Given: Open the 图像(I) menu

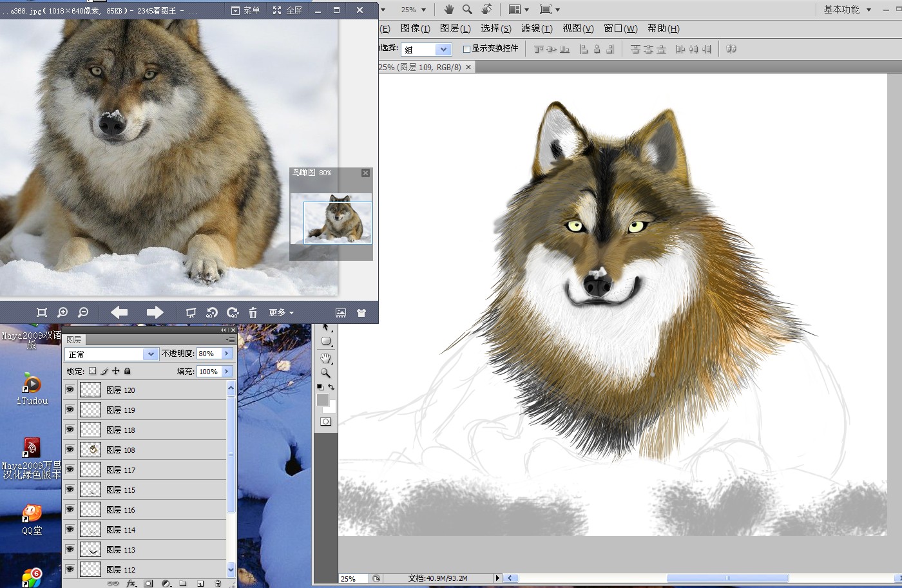Looking at the screenshot, I should point(415,28).
